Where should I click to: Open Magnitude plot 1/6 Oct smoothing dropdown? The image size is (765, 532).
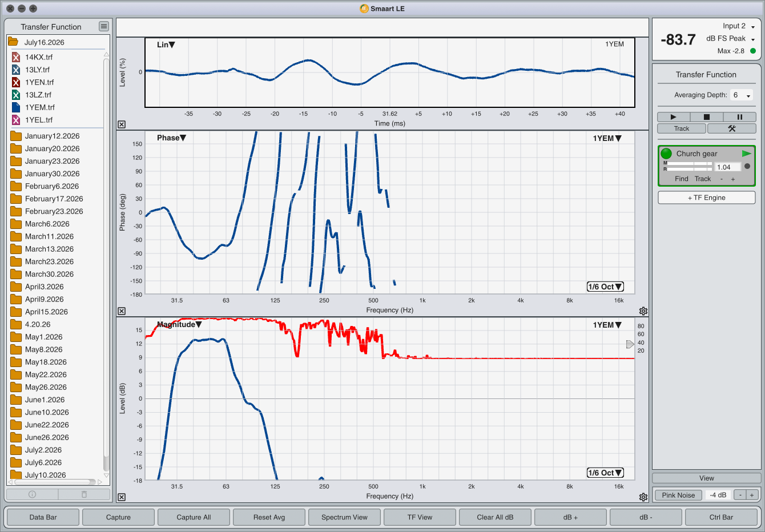pyautogui.click(x=605, y=473)
